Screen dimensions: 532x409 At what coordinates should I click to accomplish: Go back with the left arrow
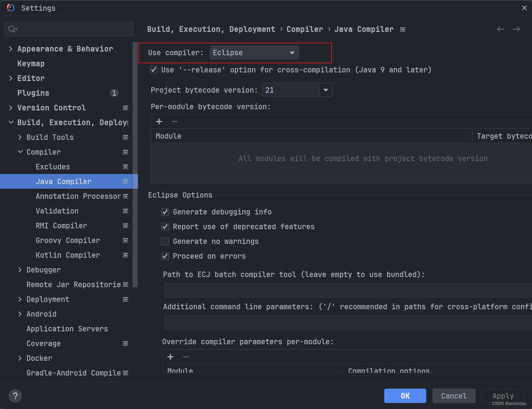[500, 29]
